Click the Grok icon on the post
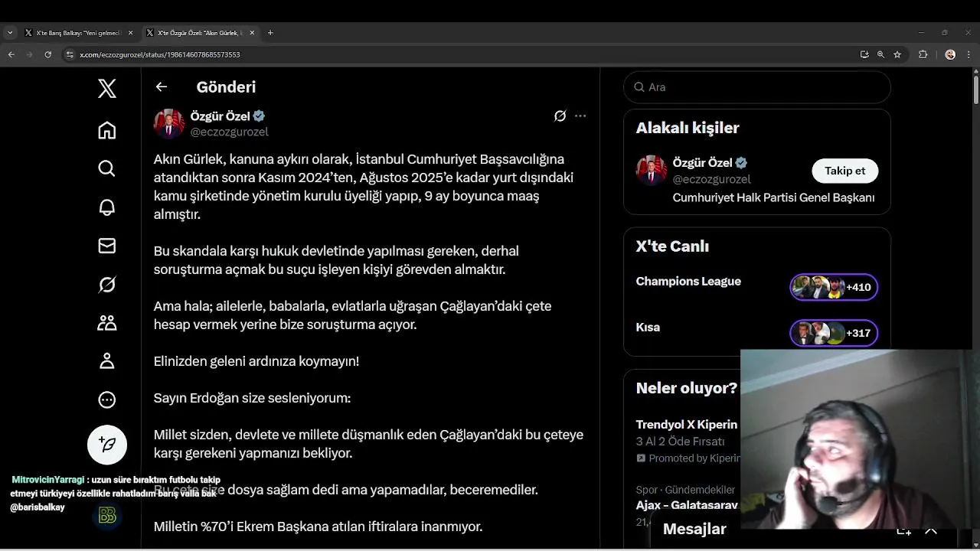980x551 pixels. [x=560, y=116]
